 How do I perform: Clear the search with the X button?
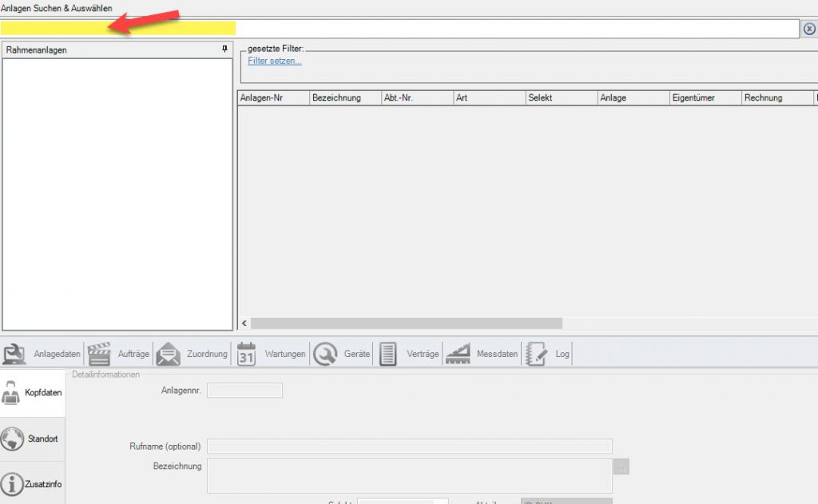(x=809, y=29)
